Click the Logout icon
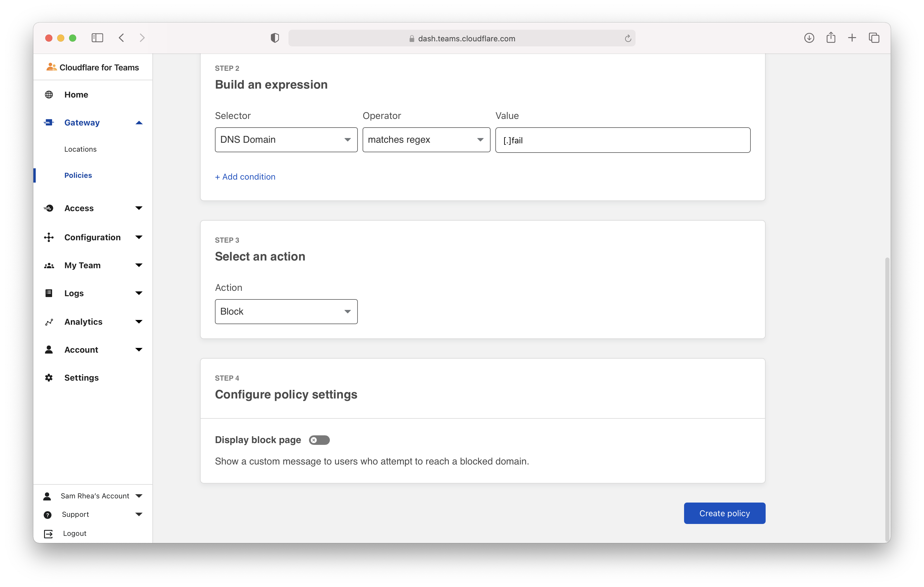 click(48, 534)
